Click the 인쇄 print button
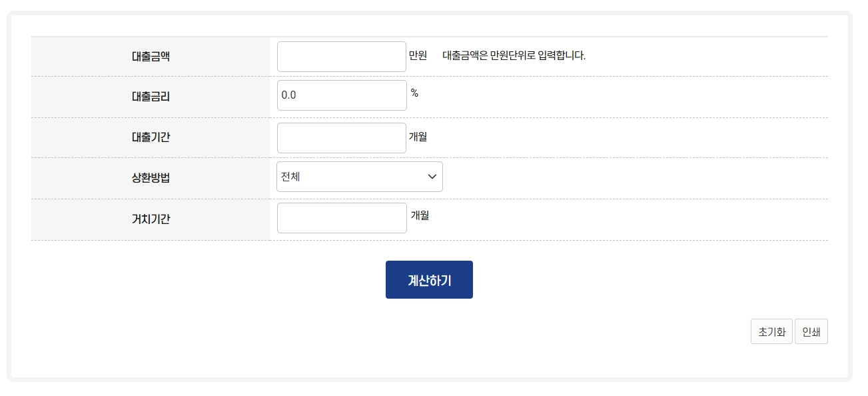This screenshot has height=396, width=868. pos(811,331)
